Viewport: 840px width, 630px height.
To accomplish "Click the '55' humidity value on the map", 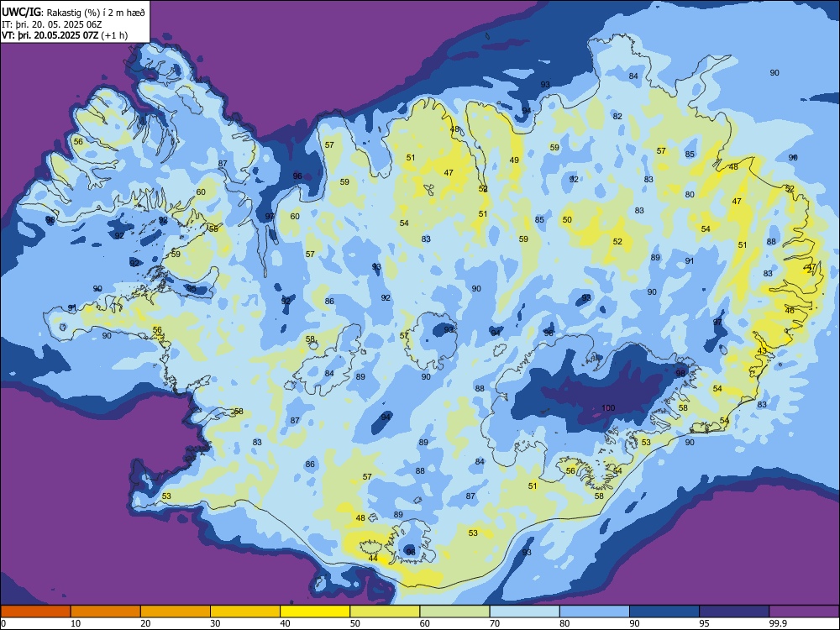I will coord(213,228).
